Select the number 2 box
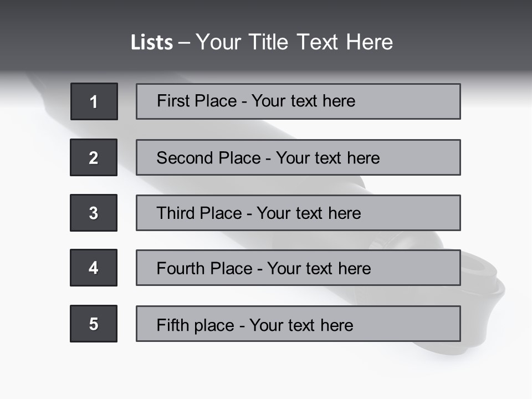The image size is (532, 399). coord(93,157)
